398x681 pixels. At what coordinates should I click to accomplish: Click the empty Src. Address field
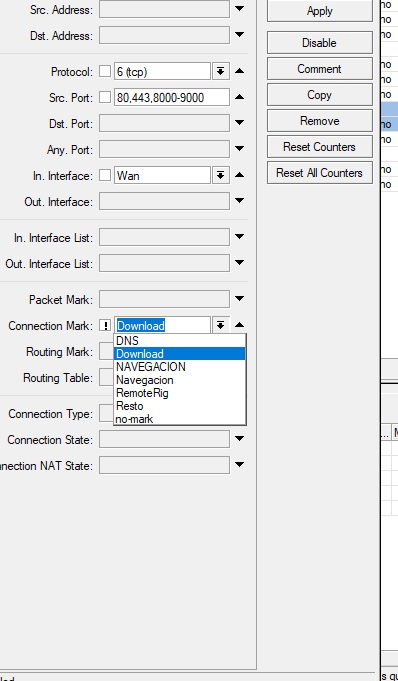click(x=164, y=9)
